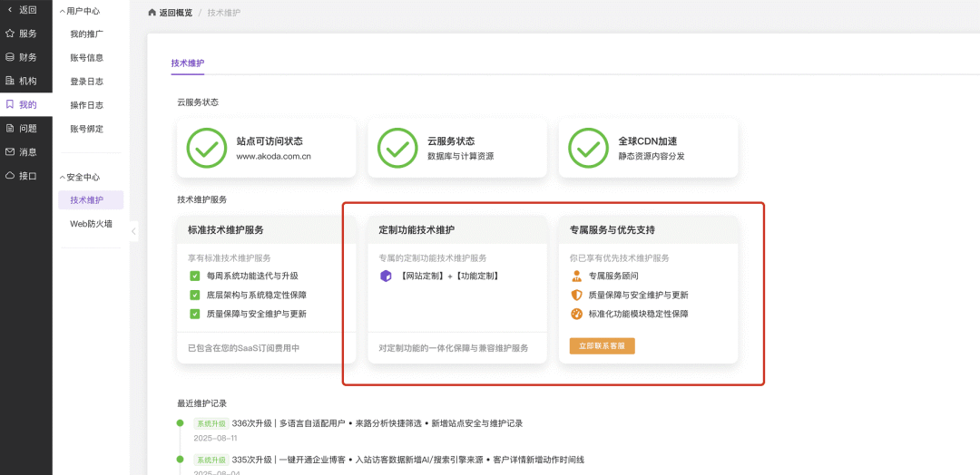Click the 你已享有优先技术维护服务 text
This screenshot has height=475, width=980.
point(620,257)
